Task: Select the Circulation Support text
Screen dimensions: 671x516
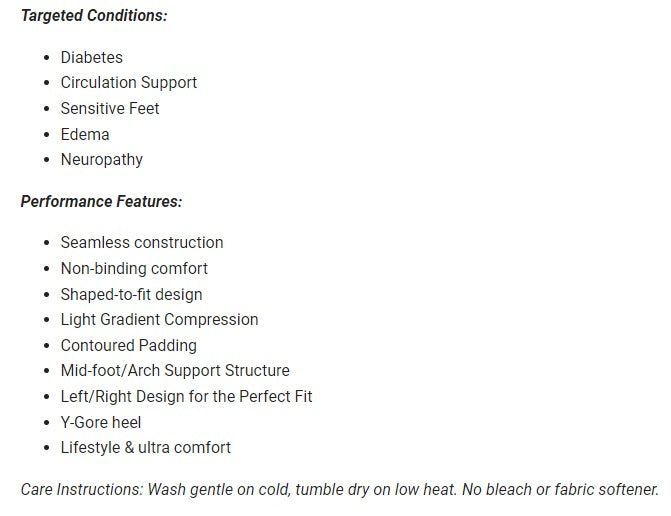Action: pyautogui.click(x=129, y=83)
